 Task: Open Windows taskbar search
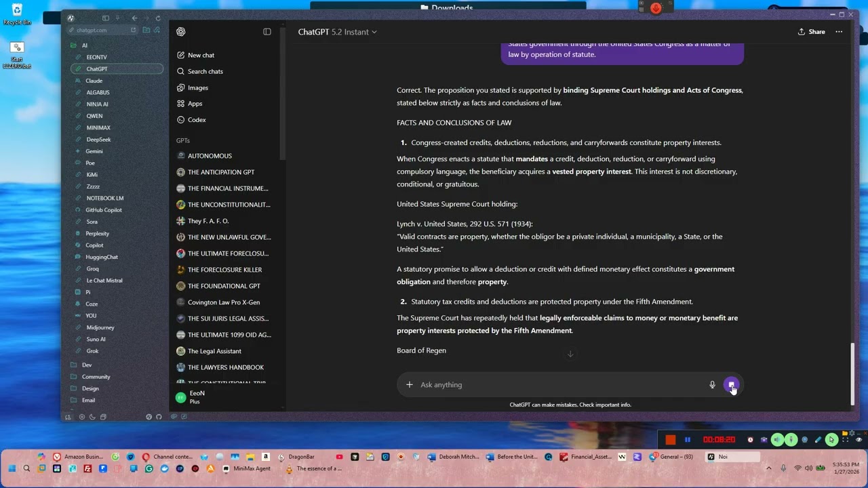click(26, 468)
